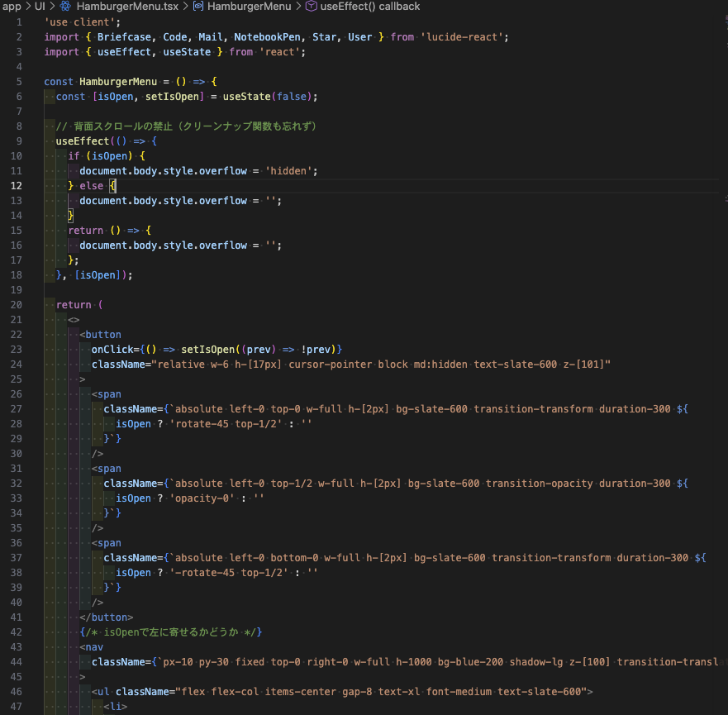Open HamburgerMenu.tsx breadcrumb item

(x=127, y=7)
